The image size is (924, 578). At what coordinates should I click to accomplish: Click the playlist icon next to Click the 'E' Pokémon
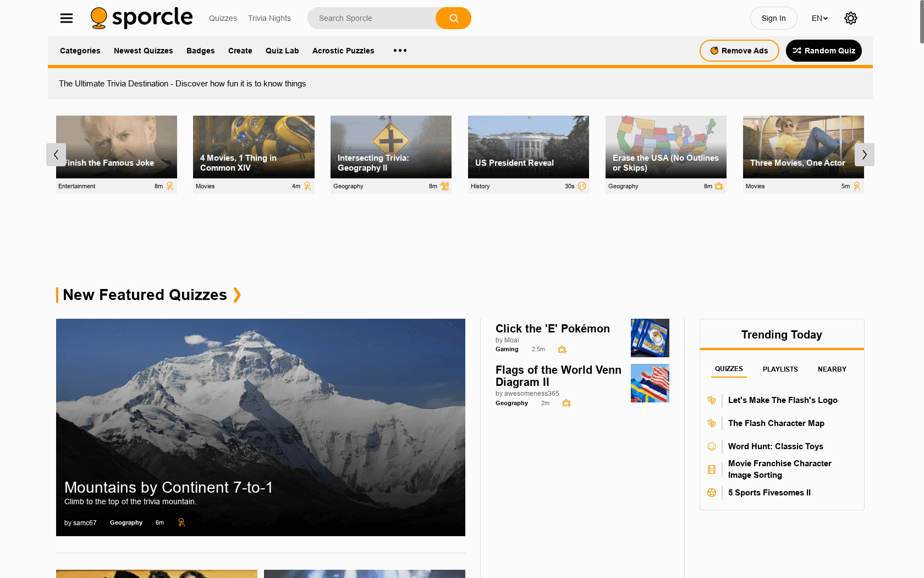(x=562, y=349)
